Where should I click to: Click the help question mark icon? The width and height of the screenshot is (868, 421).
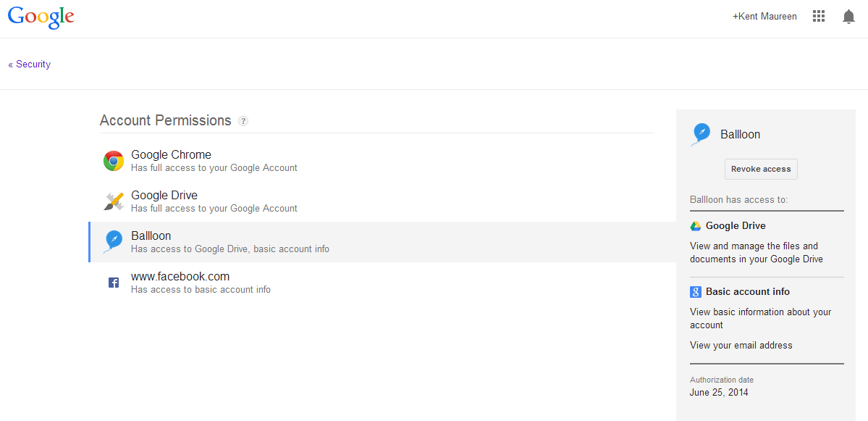click(x=243, y=121)
